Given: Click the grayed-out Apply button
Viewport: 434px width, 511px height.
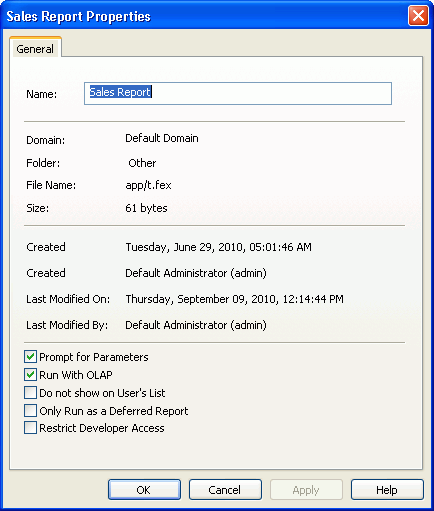Looking at the screenshot, I should click(306, 490).
